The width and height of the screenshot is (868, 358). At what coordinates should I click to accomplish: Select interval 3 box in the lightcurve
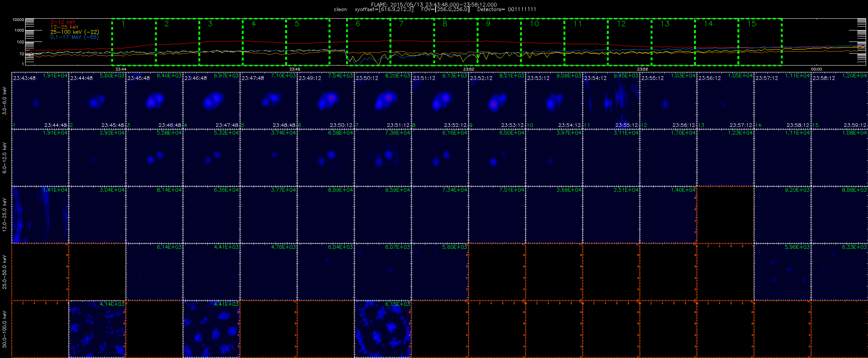pos(221,42)
